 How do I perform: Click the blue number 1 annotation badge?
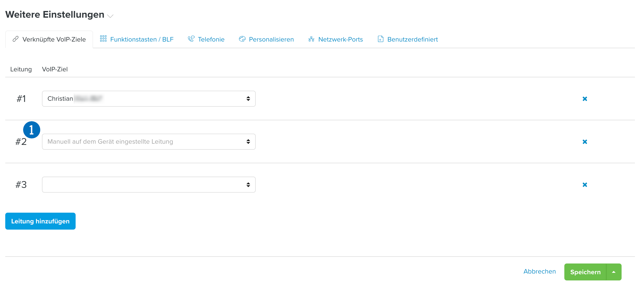31,130
